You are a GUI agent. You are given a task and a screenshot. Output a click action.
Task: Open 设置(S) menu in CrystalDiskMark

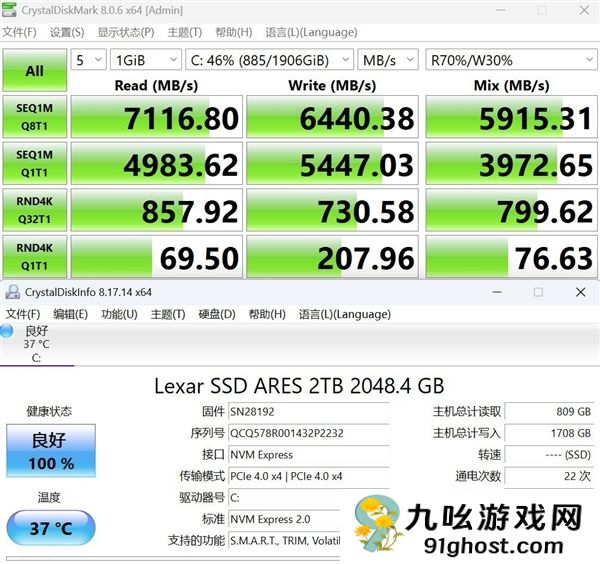67,32
